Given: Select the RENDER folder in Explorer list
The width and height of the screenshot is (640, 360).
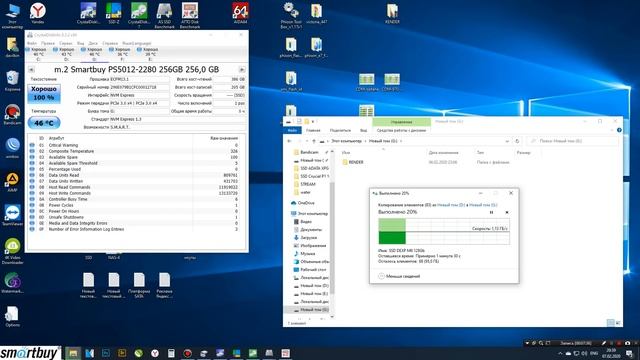Looking at the screenshot, I should coord(353,162).
